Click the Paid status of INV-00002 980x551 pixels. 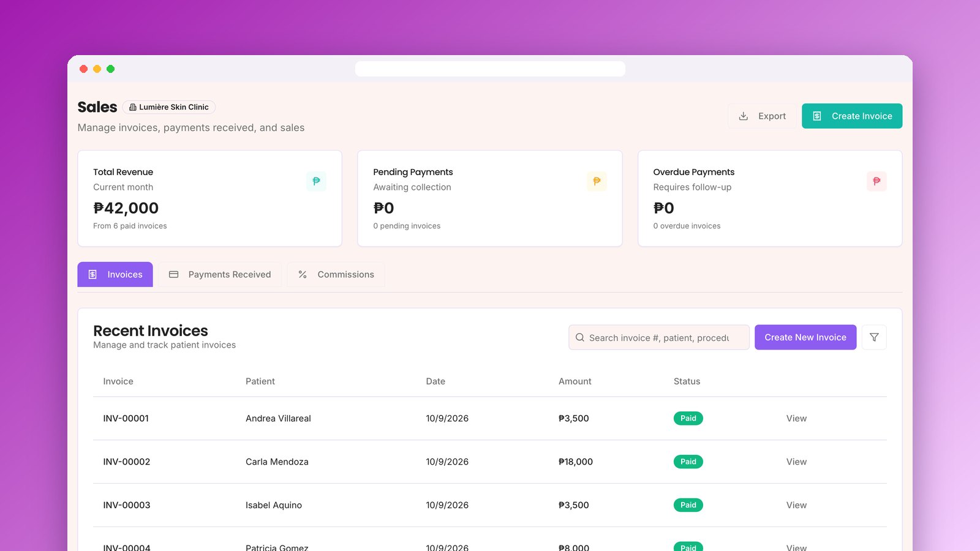click(x=688, y=462)
